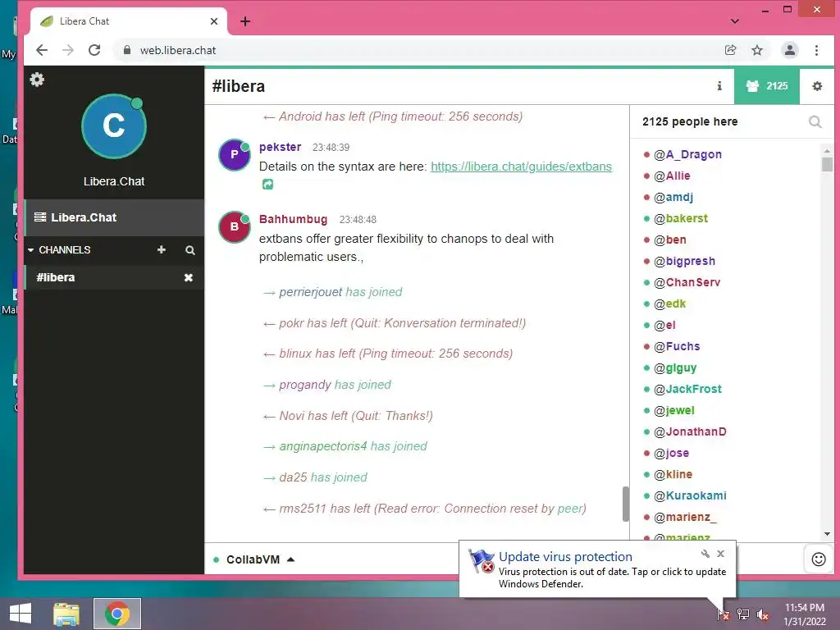
Task: Click pekster's avatar
Action: coord(234,155)
